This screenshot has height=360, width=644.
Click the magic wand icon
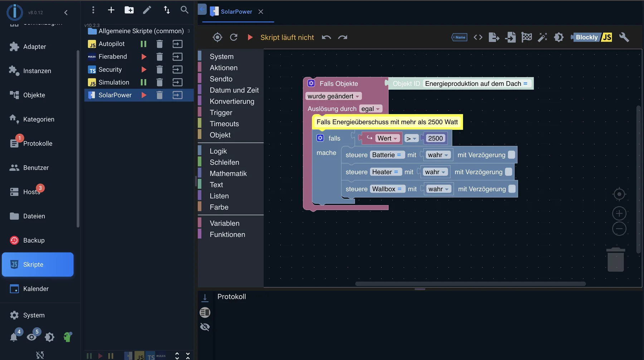(x=543, y=37)
